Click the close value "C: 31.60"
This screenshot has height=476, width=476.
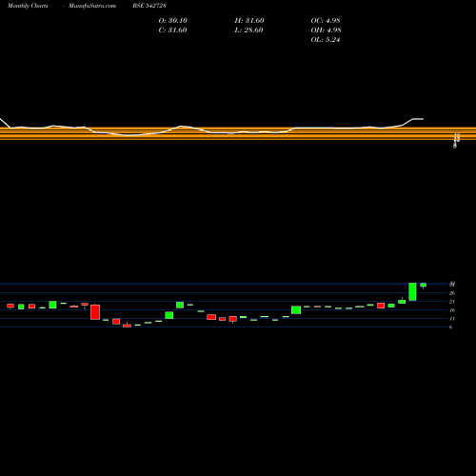click(x=172, y=30)
